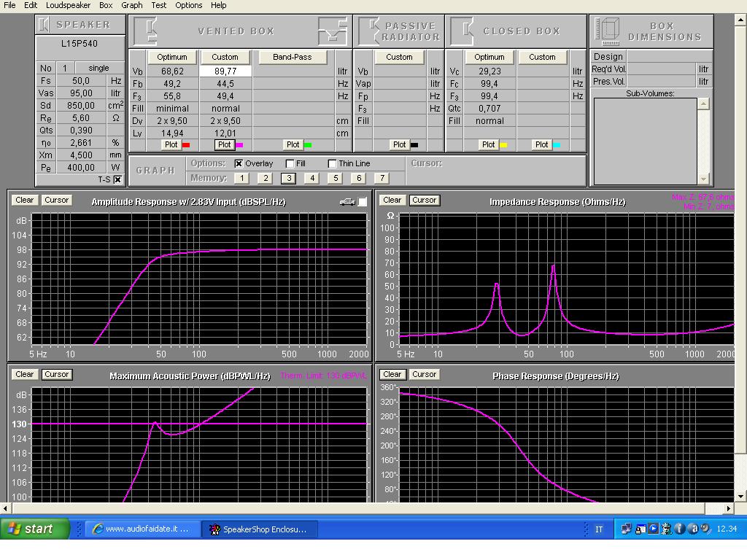Viewport: 747px width, 560px height.
Task: Click the IT language indicator
Action: (x=599, y=529)
